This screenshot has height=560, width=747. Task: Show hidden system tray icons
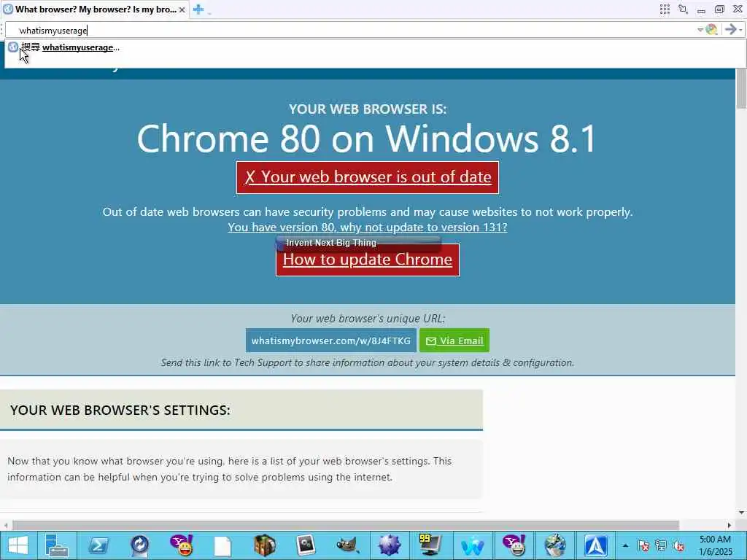tap(625, 545)
